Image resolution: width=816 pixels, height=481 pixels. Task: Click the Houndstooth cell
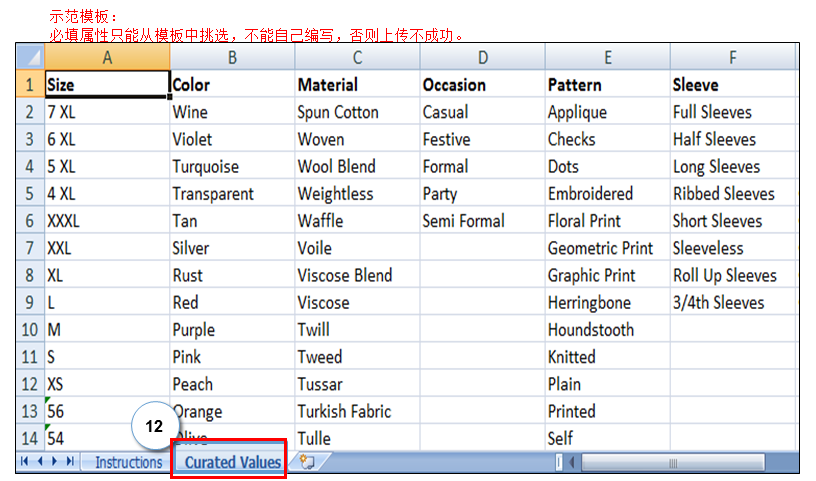607,329
